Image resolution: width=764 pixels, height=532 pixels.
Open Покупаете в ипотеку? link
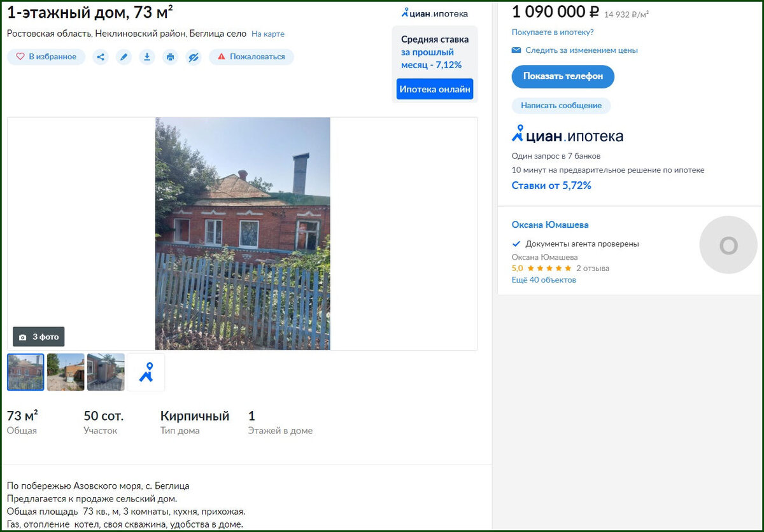pyautogui.click(x=553, y=32)
